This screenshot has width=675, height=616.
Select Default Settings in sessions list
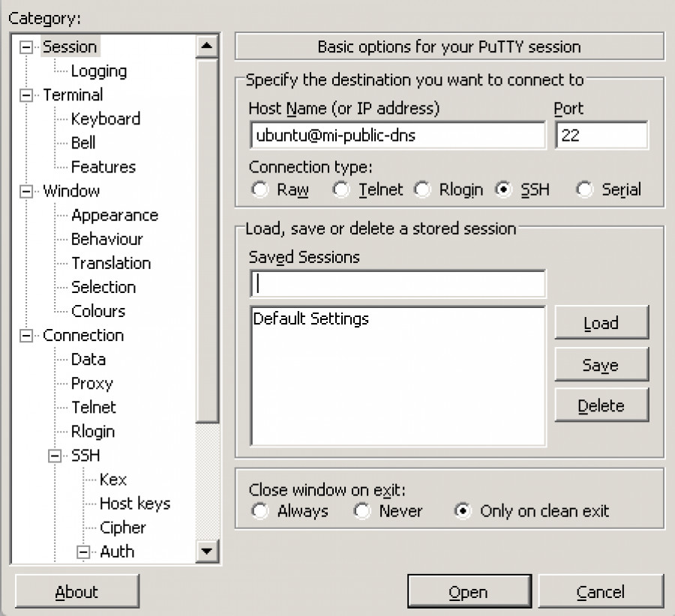click(310, 318)
